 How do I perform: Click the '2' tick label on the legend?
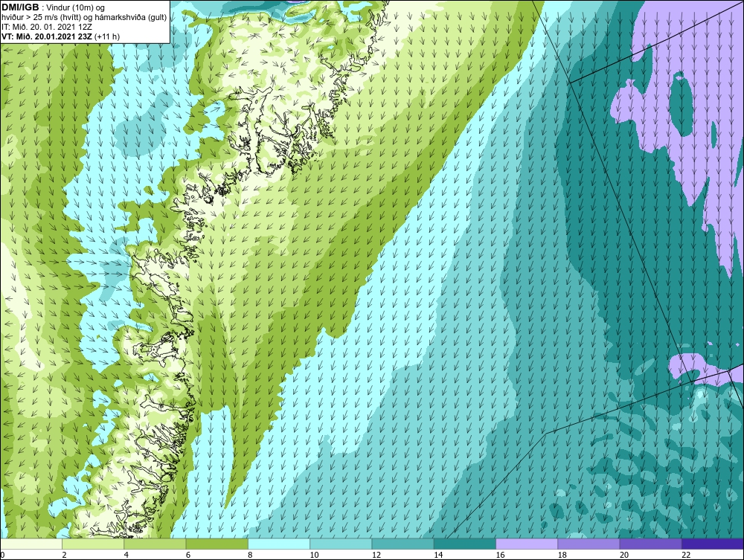[65, 556]
